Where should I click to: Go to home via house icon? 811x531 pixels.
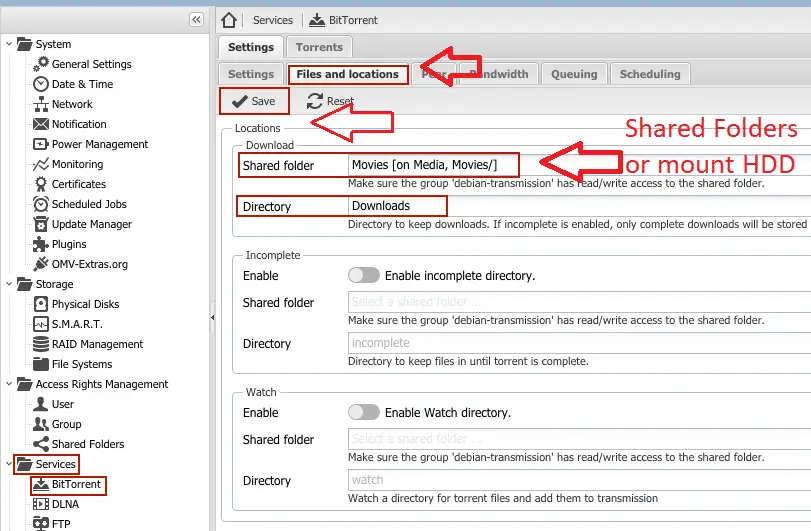pos(229,20)
